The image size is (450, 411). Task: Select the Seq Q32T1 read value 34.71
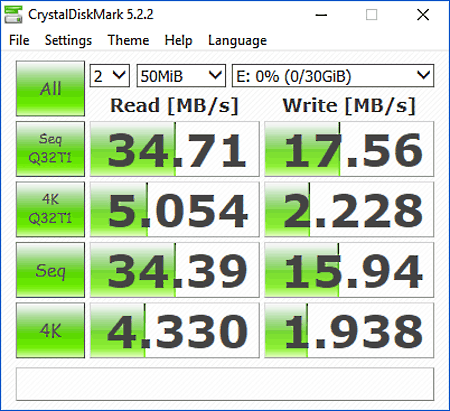175,149
